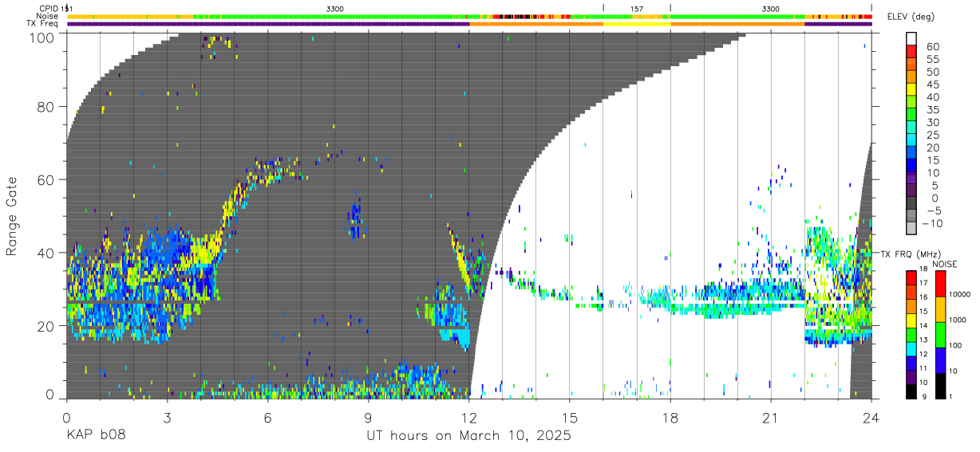Click the '100' range gate tick label
The width and height of the screenshot is (980, 452).
pos(42,37)
